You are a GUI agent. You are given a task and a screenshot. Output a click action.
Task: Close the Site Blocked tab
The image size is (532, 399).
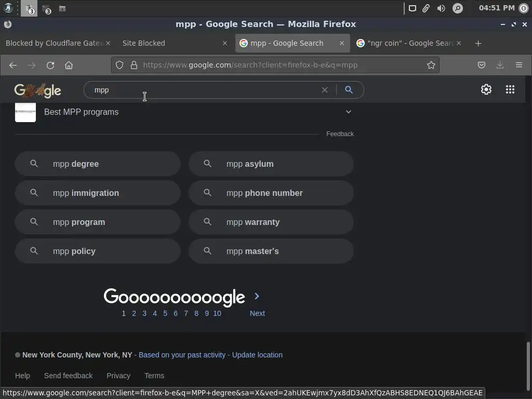[225, 43]
